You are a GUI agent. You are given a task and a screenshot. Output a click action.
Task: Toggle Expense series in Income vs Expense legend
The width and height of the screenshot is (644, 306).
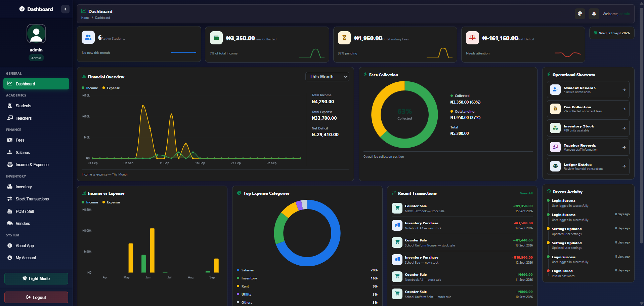click(x=111, y=202)
